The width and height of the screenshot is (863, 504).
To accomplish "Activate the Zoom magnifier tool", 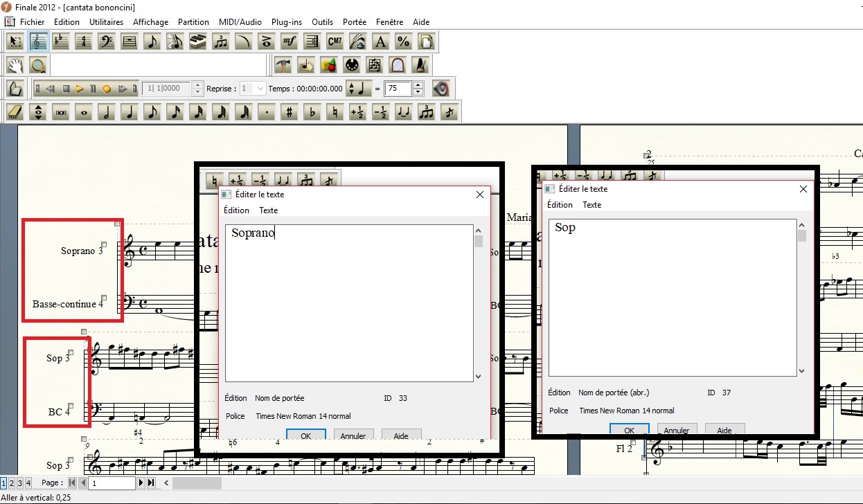I will point(38,66).
